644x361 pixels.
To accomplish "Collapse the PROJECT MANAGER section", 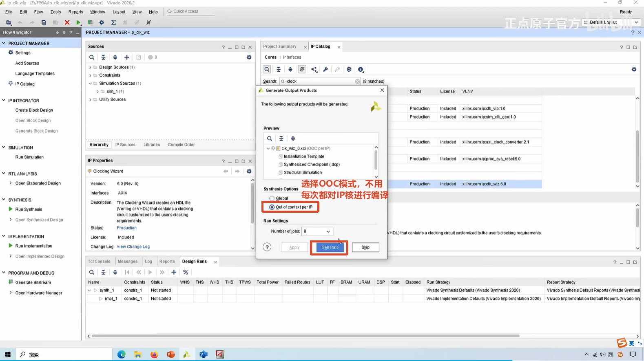I will point(4,43).
